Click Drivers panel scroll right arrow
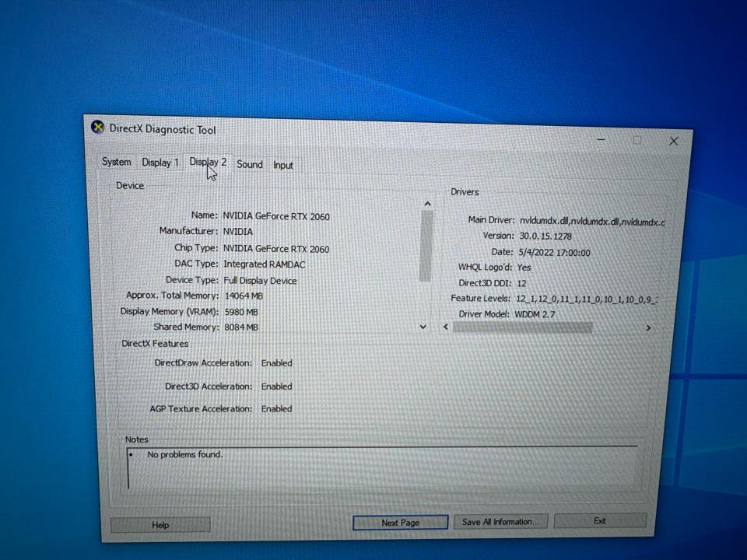This screenshot has height=560, width=747. 648,327
